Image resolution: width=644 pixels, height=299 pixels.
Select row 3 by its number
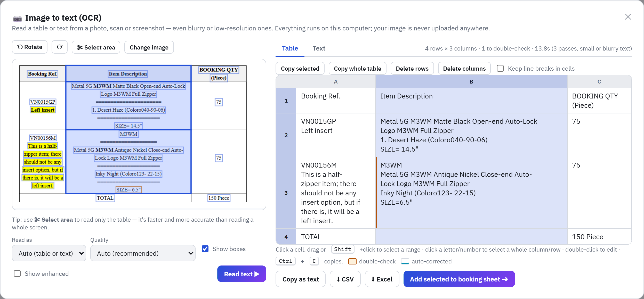click(x=286, y=193)
